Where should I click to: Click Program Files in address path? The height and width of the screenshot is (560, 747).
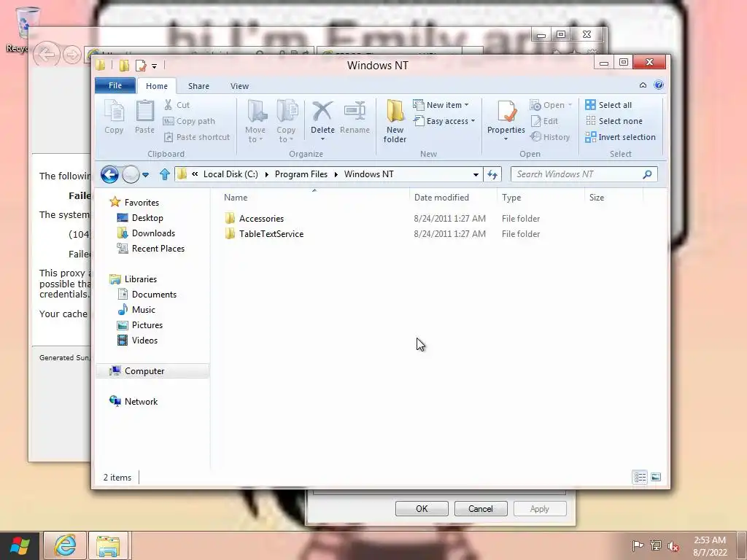tap(301, 174)
